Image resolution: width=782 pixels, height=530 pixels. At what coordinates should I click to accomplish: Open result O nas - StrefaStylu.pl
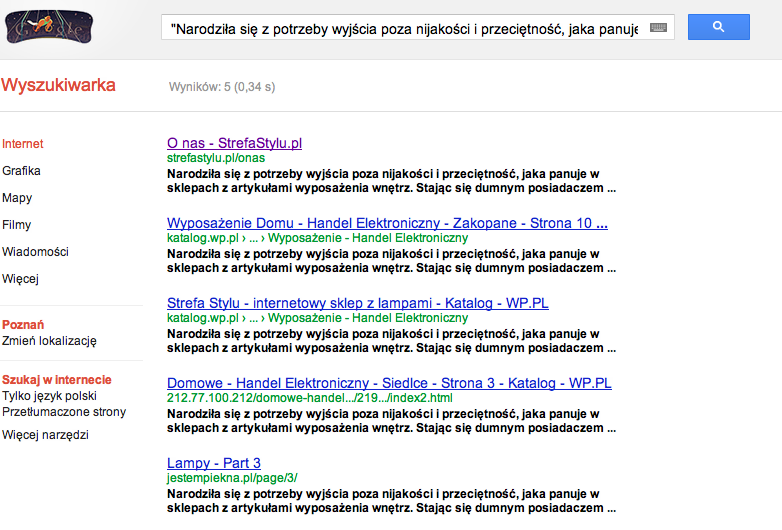pyautogui.click(x=234, y=143)
